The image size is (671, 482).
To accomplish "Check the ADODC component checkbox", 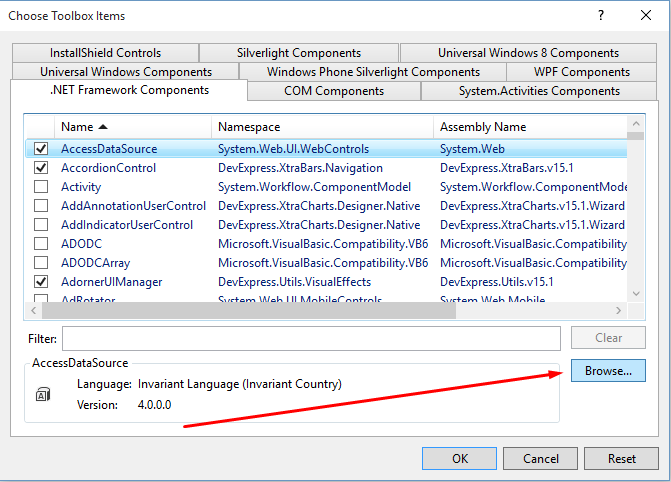I will pyautogui.click(x=41, y=244).
